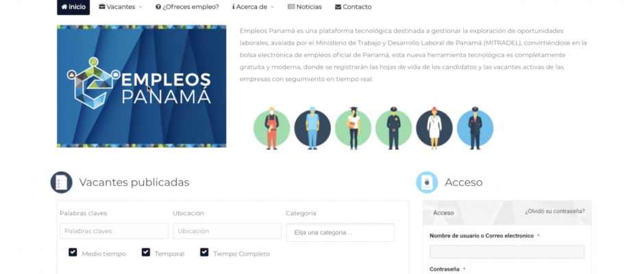644x274 pixels.
Task: Click the ¿Olvidó su contraseña? link
Action: [x=555, y=211]
